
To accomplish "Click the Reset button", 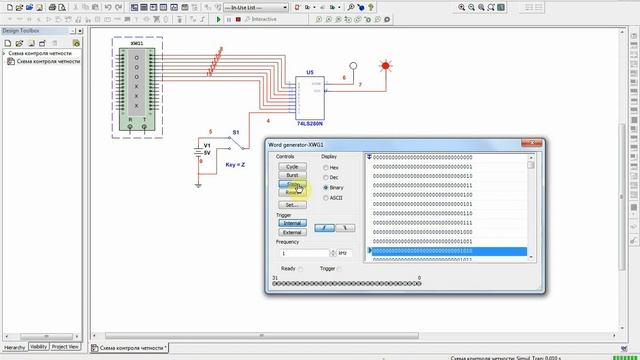I will point(292,193).
